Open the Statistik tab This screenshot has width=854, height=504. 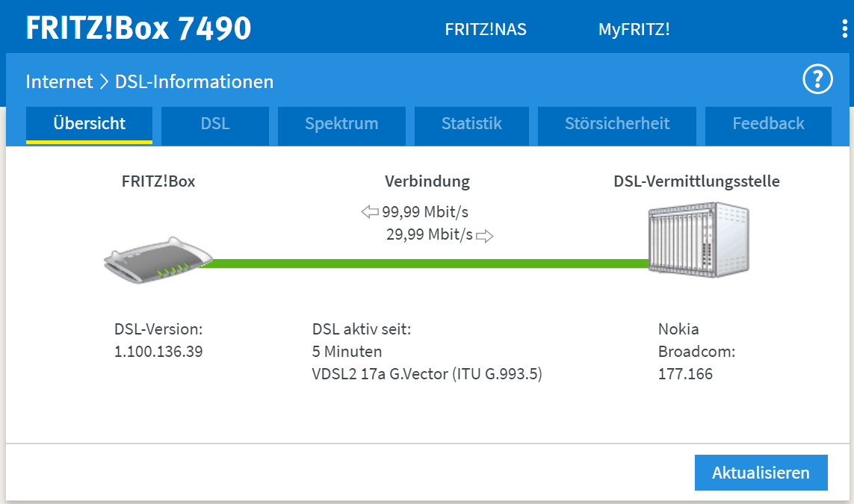[471, 124]
